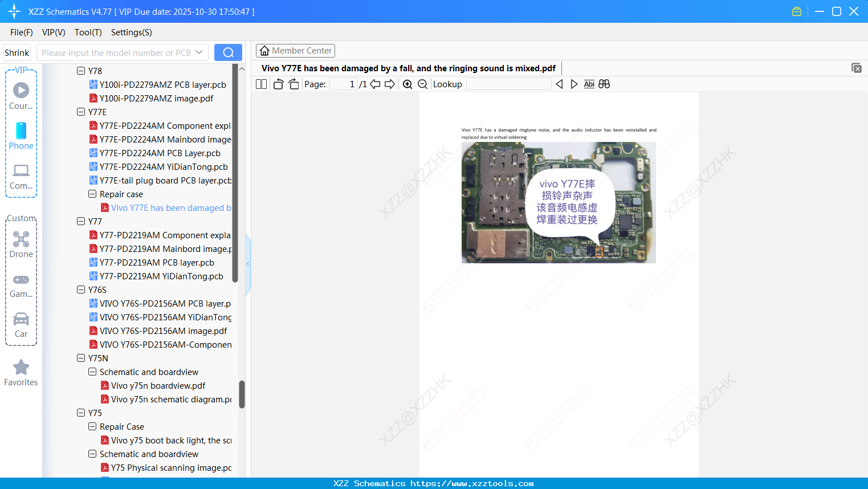The width and height of the screenshot is (868, 489).
Task: Zoom out of the PDF
Action: point(422,84)
